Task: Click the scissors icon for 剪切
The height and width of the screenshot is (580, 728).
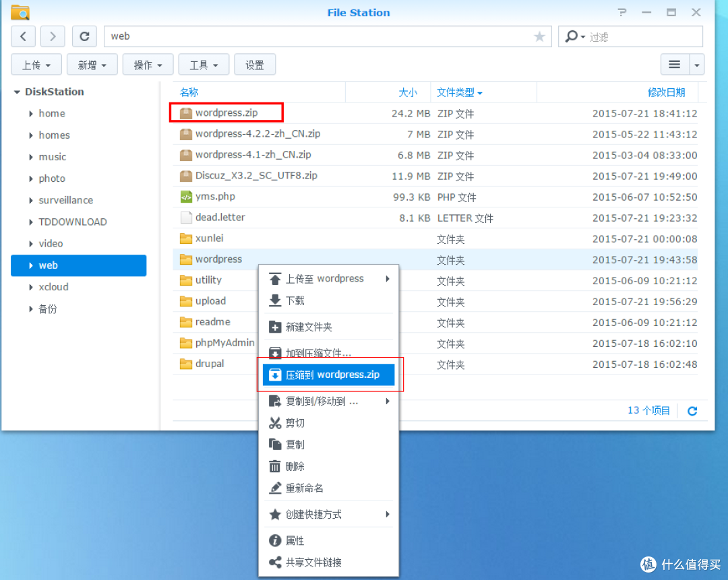Action: pos(275,422)
